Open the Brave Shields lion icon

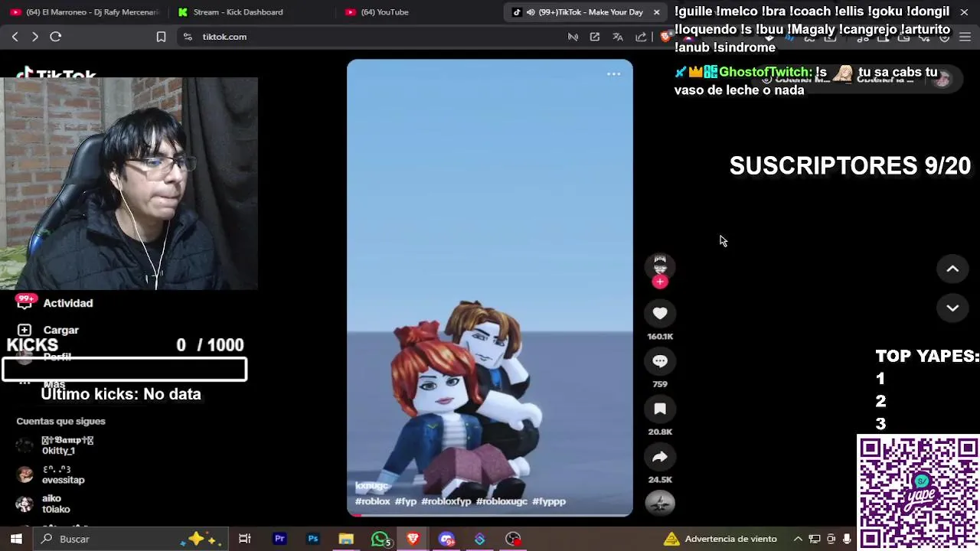(666, 37)
